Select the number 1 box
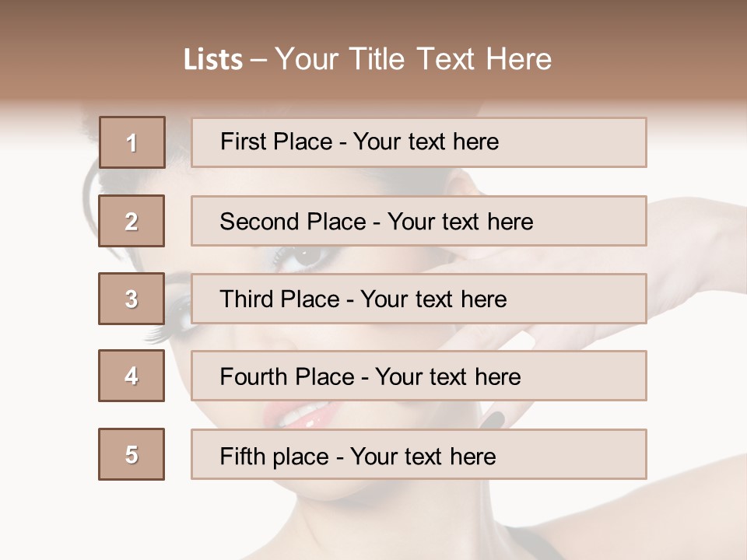The width and height of the screenshot is (747, 560). (132, 142)
